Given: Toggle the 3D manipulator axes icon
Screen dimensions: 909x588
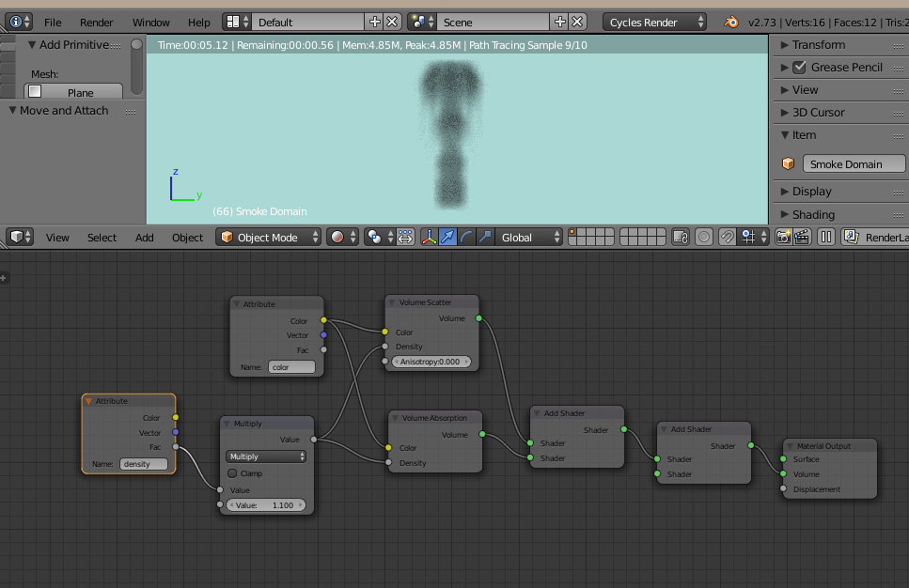Looking at the screenshot, I should [429, 238].
